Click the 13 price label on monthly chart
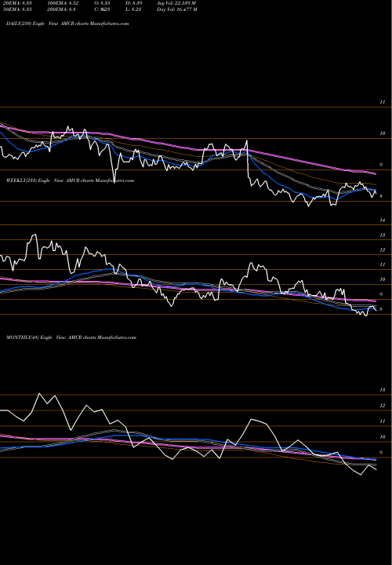 pos(383,390)
